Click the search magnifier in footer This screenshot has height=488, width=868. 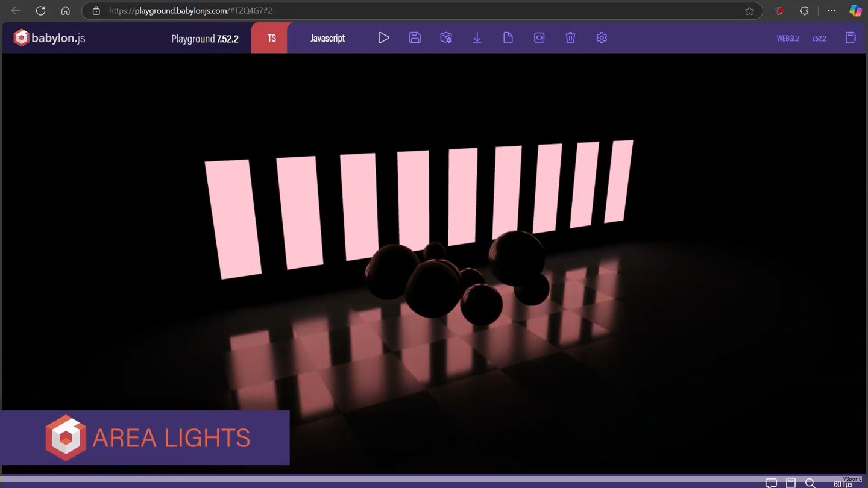pos(810,483)
